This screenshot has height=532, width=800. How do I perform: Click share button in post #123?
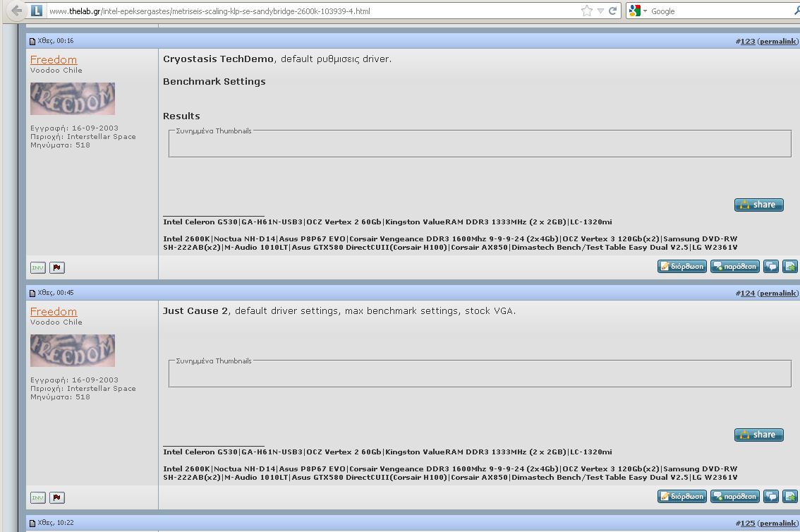(x=758, y=205)
